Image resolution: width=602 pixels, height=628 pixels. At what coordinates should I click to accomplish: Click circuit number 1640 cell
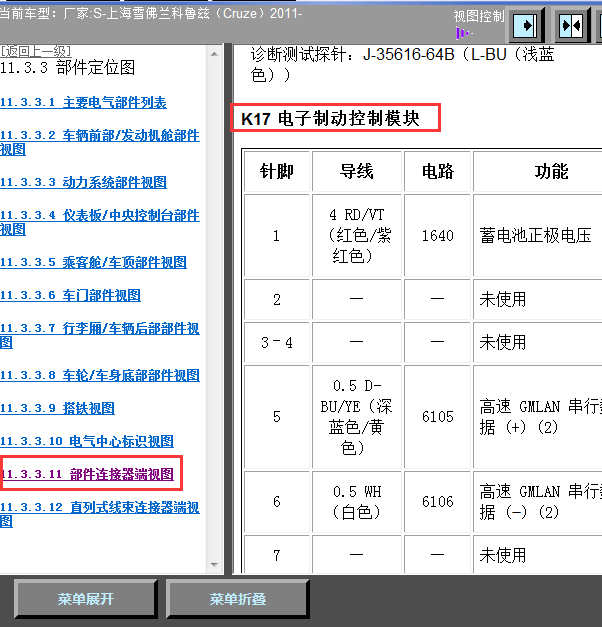(x=437, y=236)
